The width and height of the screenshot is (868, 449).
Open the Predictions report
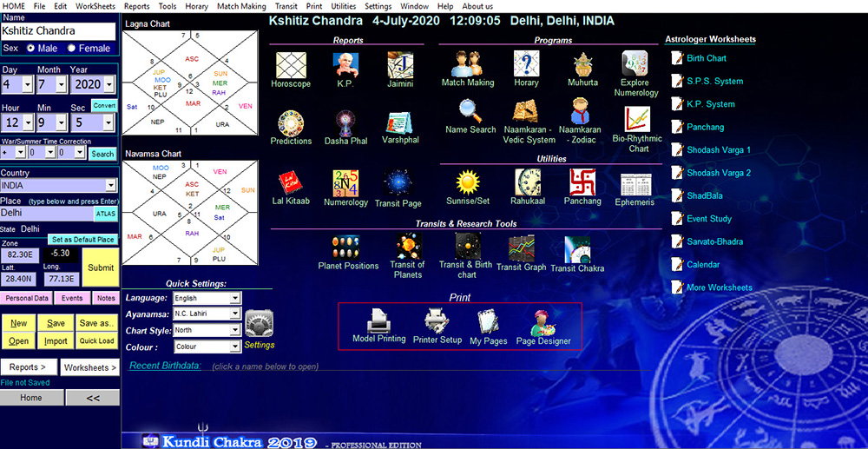(x=291, y=123)
